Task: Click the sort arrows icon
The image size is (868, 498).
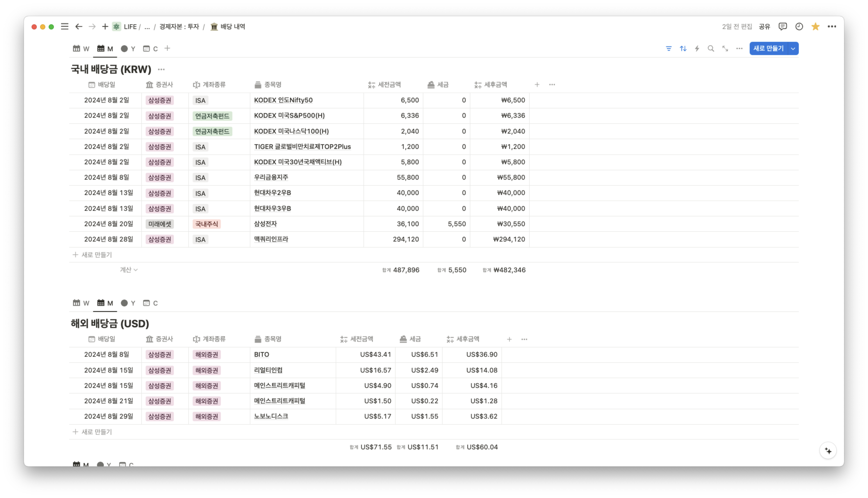Action: 683,49
